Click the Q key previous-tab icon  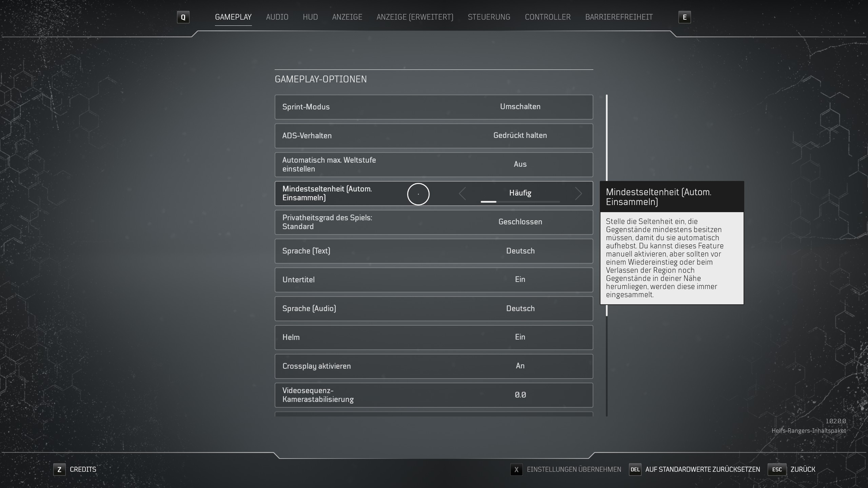click(x=183, y=17)
